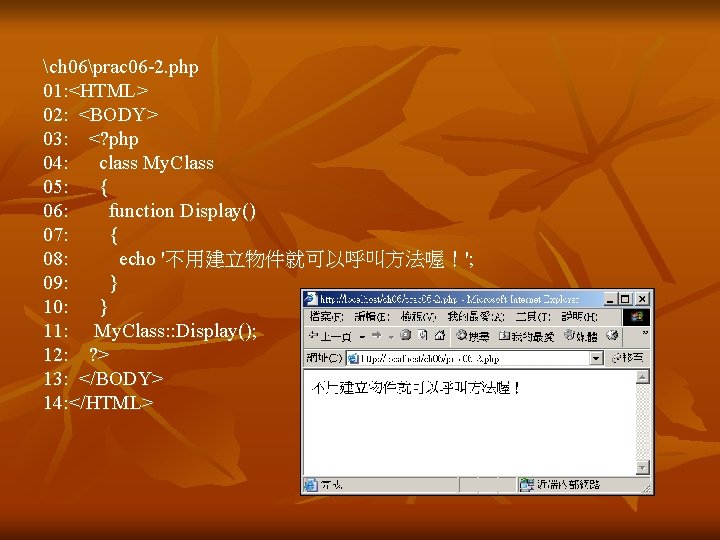Click the History icon beside the Media button

pos(612,336)
